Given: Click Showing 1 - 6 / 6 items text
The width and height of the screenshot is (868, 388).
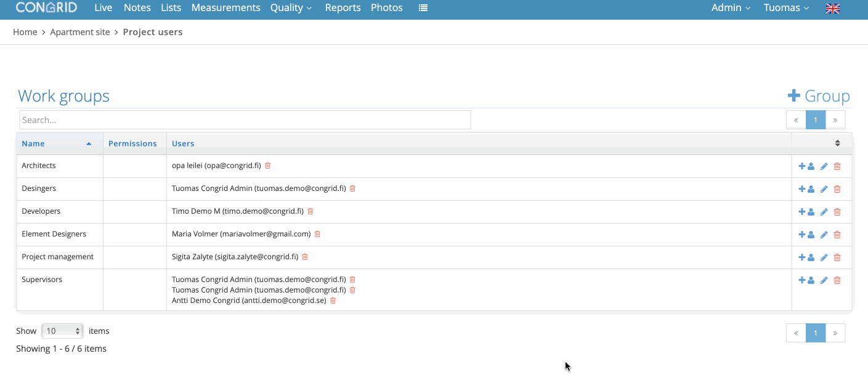Looking at the screenshot, I should tap(62, 349).
